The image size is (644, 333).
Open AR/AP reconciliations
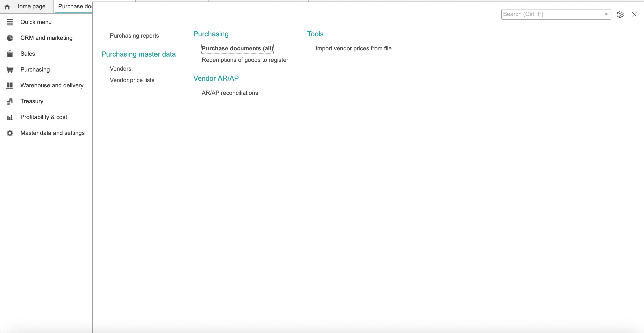[230, 93]
